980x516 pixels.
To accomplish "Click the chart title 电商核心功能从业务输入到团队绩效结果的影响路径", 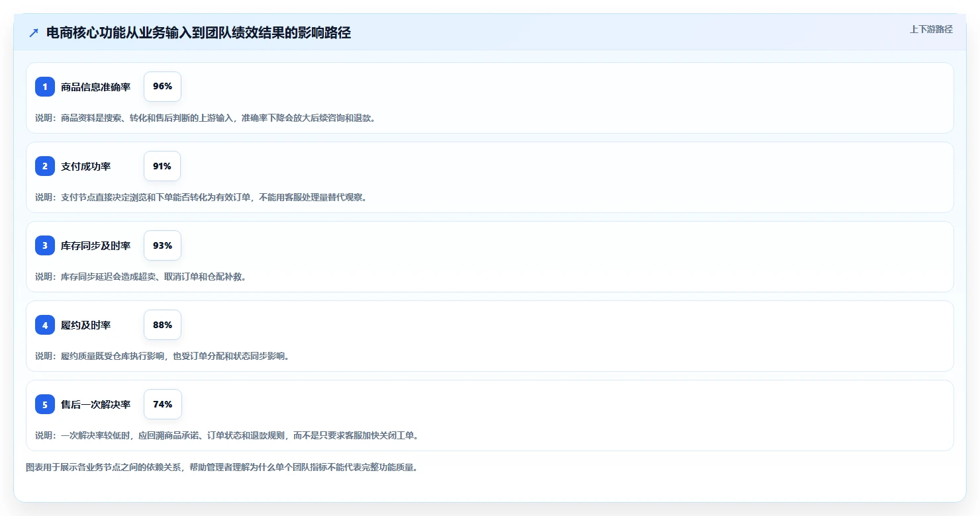I will click(x=199, y=33).
